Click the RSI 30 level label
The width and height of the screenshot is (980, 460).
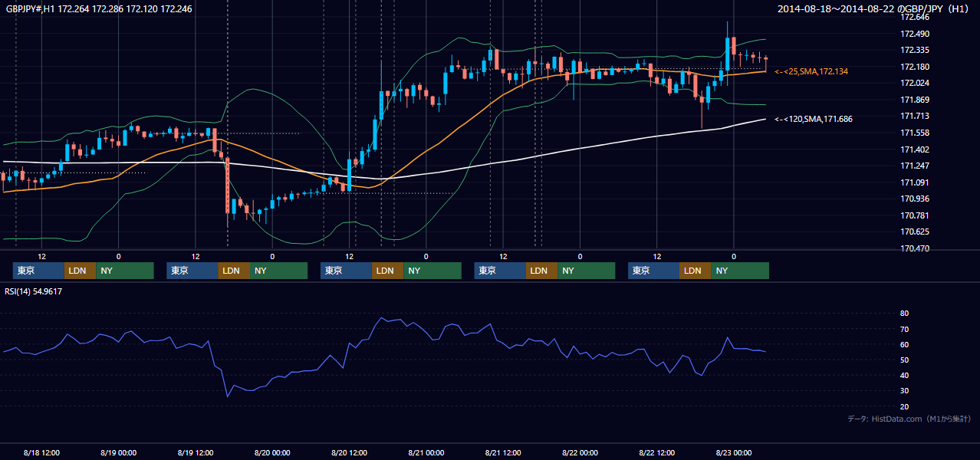904,391
